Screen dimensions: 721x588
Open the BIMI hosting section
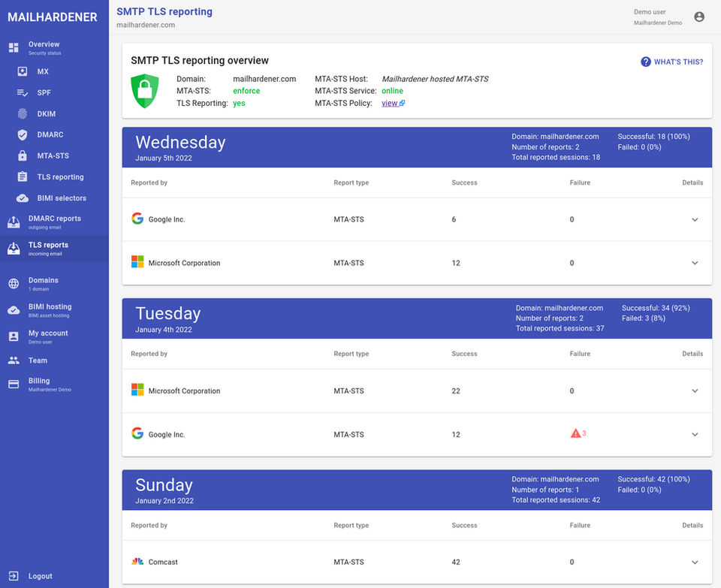click(54, 310)
